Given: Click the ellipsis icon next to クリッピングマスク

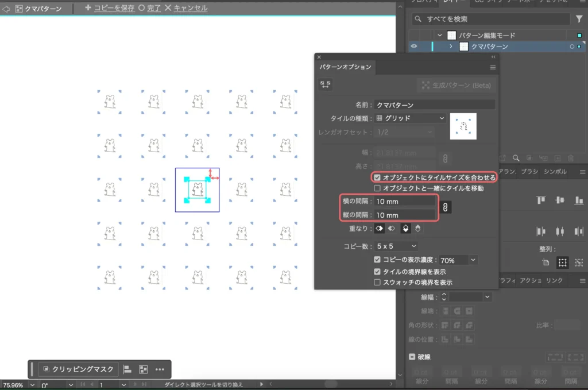Looking at the screenshot, I should coord(160,369).
